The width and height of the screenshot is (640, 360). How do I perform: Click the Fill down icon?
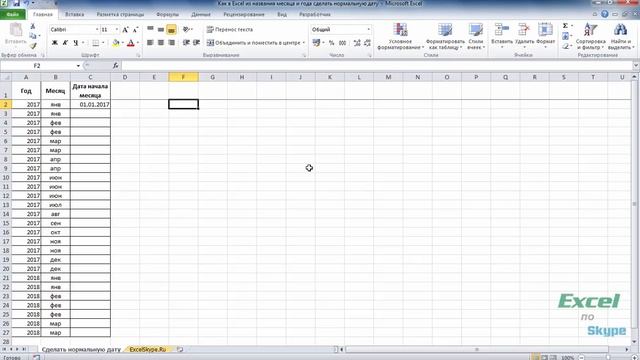point(565,36)
